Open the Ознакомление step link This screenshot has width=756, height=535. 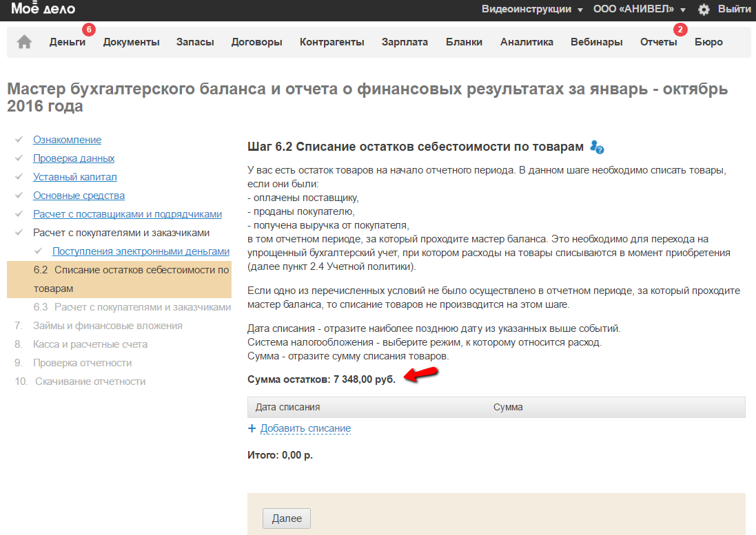coord(67,140)
